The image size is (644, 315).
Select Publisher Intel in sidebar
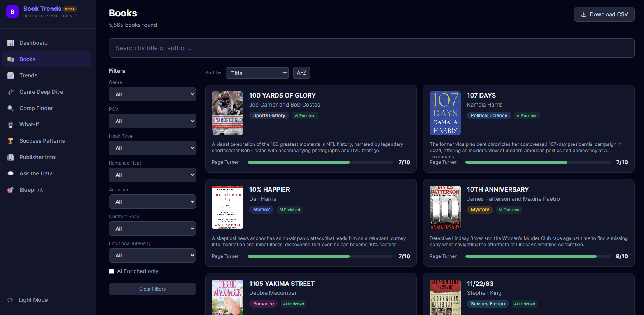(x=46, y=157)
